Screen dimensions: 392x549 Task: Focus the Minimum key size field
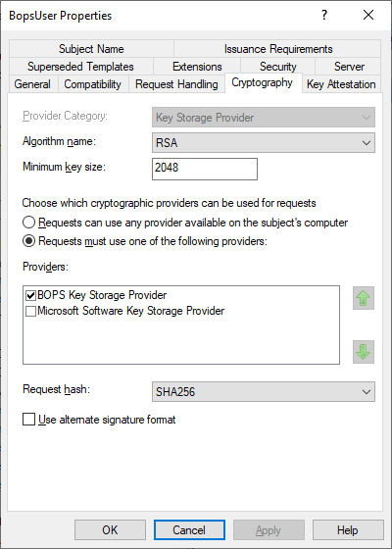(205, 169)
